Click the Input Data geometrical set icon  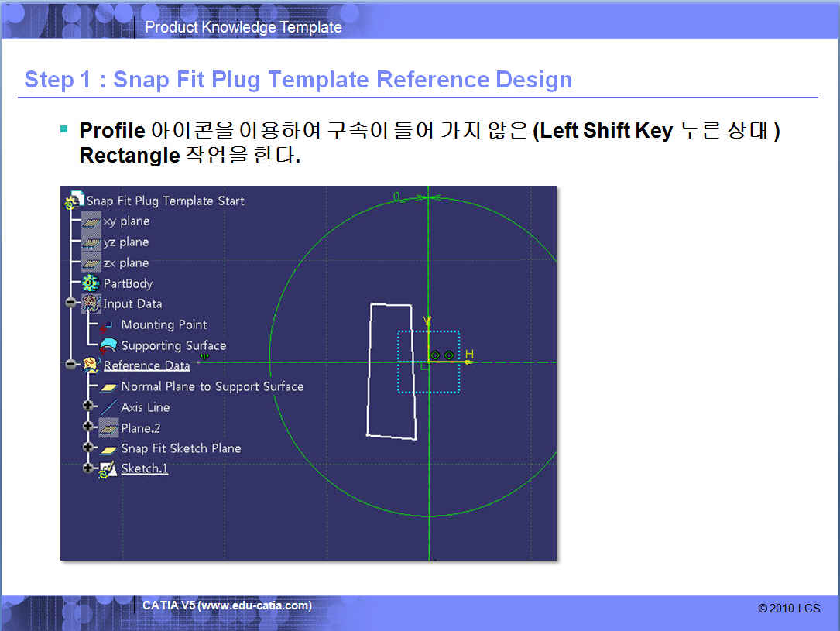pos(91,304)
